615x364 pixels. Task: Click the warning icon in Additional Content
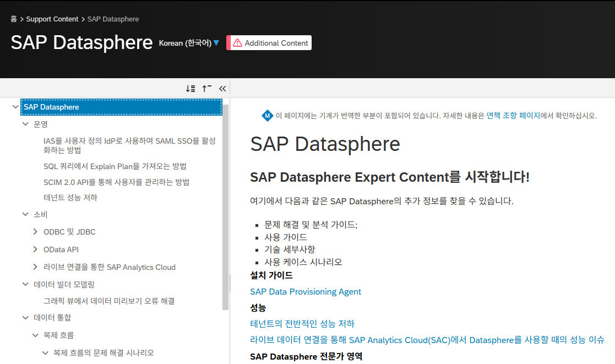click(237, 43)
